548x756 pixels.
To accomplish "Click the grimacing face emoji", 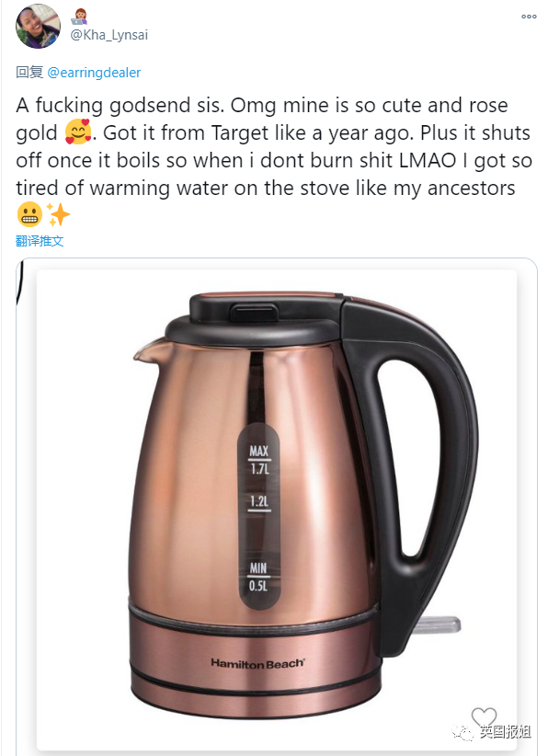I will coord(29,214).
